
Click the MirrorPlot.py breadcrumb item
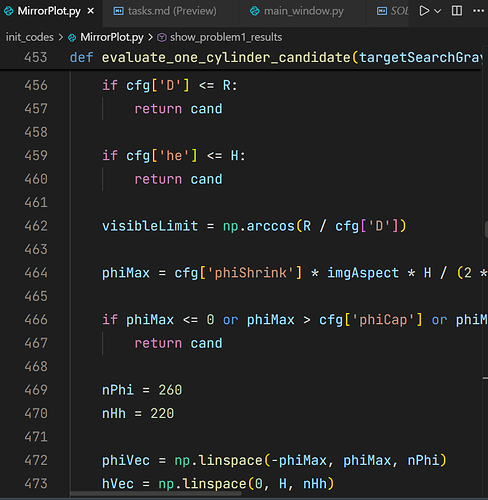pyautogui.click(x=112, y=37)
